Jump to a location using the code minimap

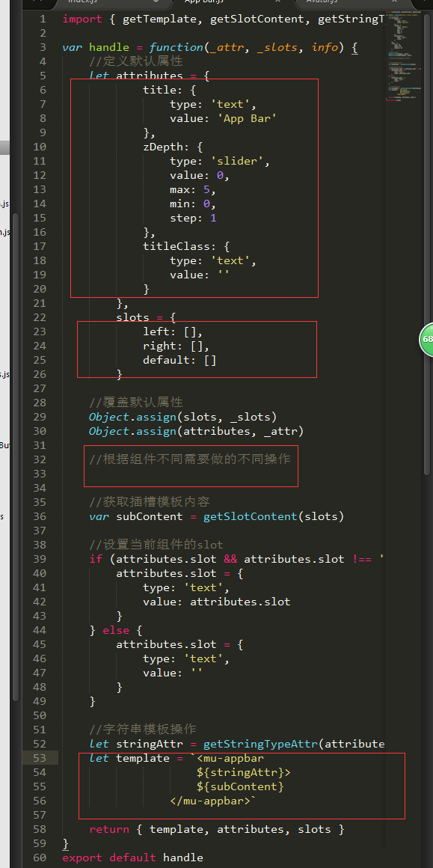[x=402, y=55]
